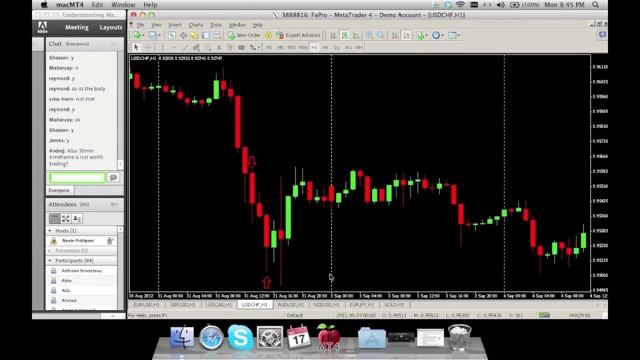The height and width of the screenshot is (360, 640).
Task: Select the Fibonacci retracement tool
Action: tap(208, 47)
